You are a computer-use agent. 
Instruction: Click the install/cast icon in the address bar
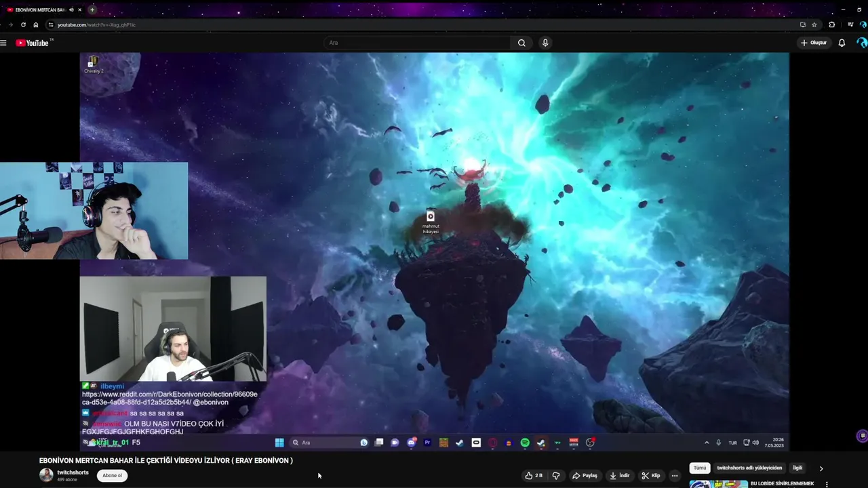tap(803, 24)
